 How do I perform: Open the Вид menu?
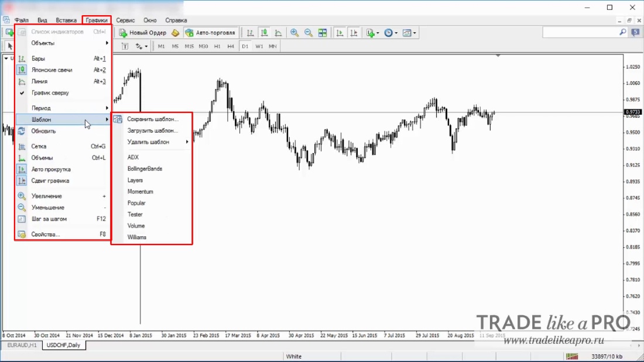(42, 20)
